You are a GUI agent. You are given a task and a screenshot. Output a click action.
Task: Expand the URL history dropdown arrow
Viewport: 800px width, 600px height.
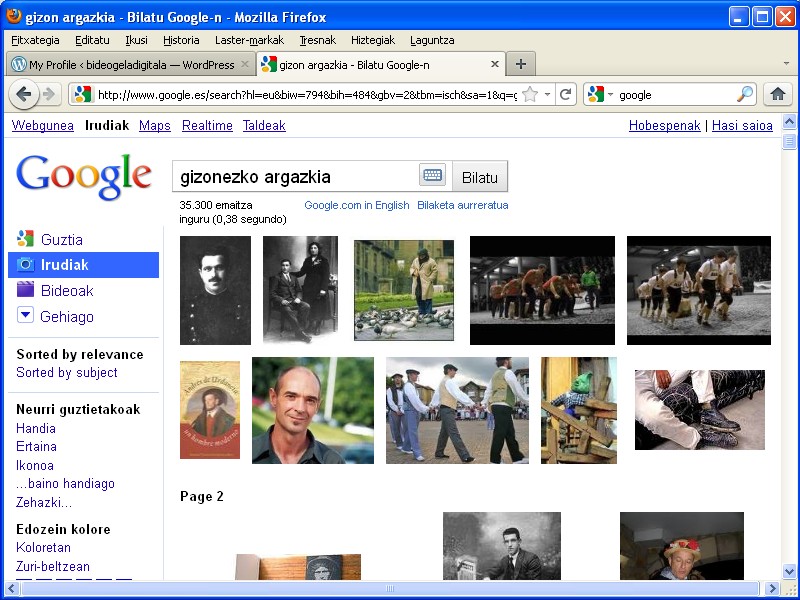547,94
